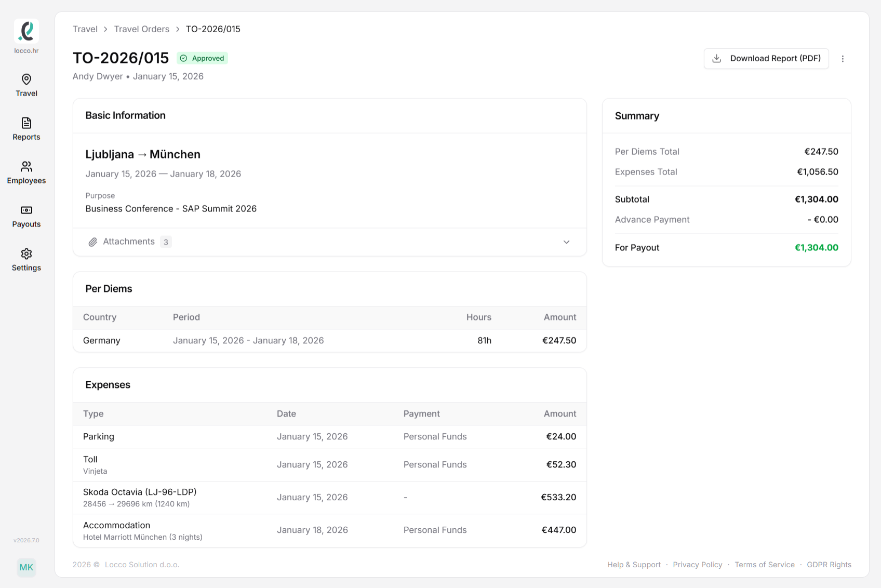
Task: Click Hotel Marriott München (3 nights) text
Action: coord(143,537)
